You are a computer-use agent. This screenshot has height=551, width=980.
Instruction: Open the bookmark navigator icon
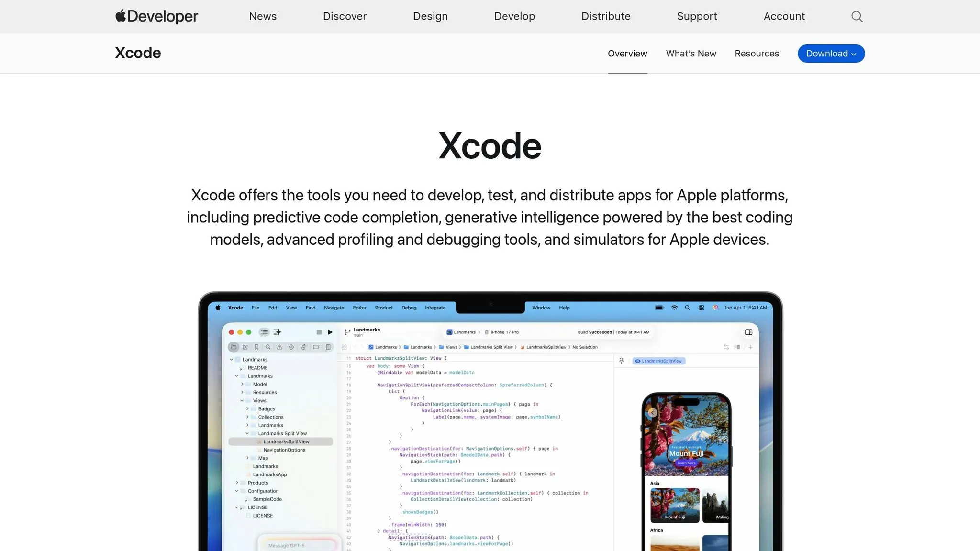point(256,347)
